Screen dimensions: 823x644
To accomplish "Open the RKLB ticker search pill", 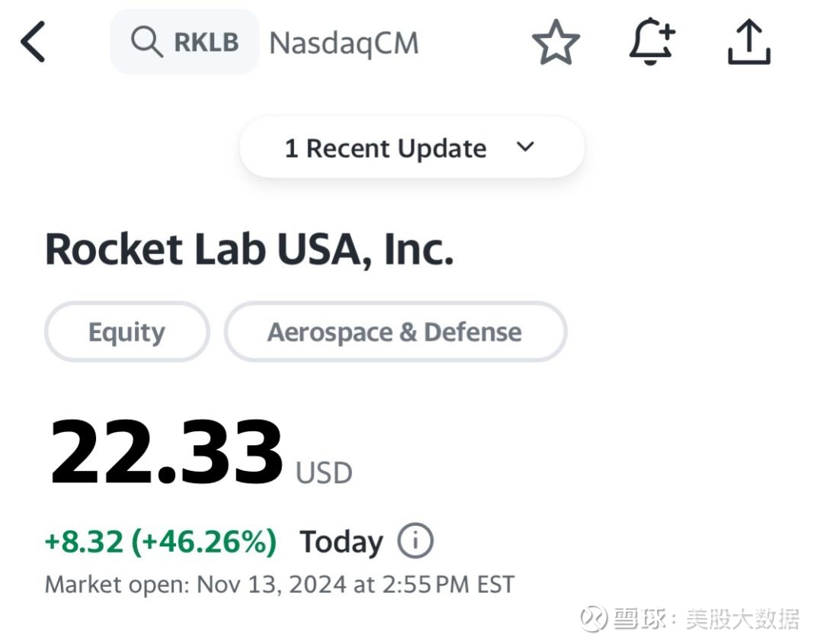I will point(183,42).
